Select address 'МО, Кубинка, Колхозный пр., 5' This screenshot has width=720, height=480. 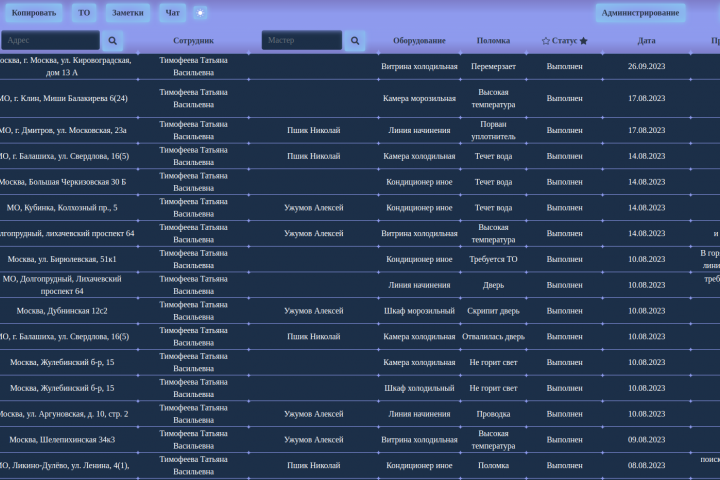[x=62, y=208]
